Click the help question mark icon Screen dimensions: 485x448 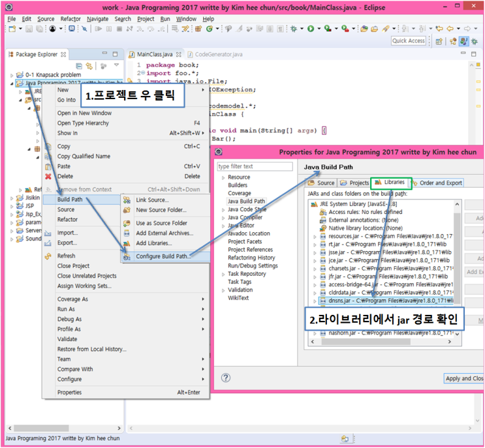(x=226, y=378)
